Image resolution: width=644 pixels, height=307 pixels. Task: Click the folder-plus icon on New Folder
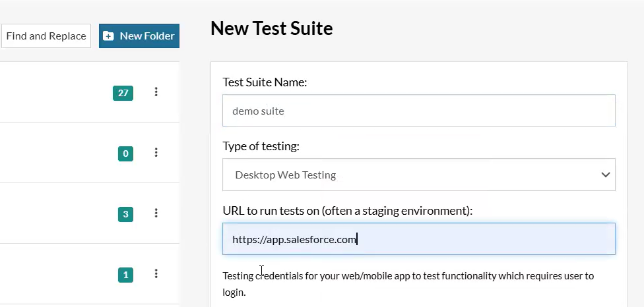pyautogui.click(x=109, y=36)
